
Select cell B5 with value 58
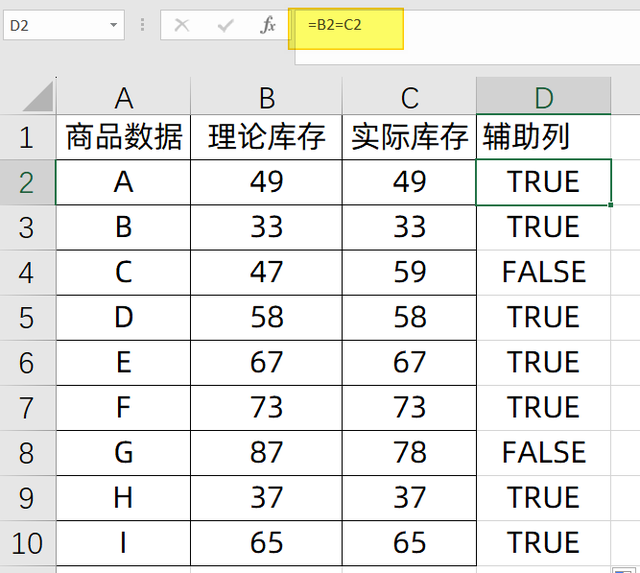[266, 318]
